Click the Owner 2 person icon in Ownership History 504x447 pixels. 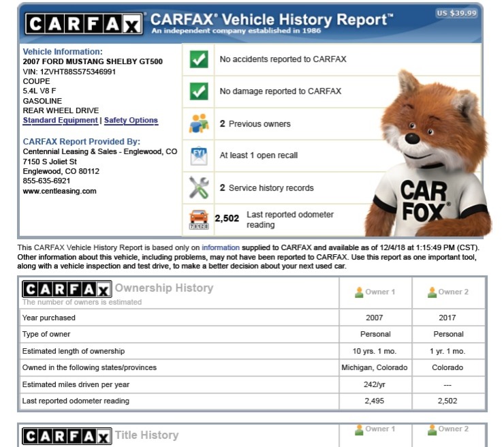[x=432, y=292]
